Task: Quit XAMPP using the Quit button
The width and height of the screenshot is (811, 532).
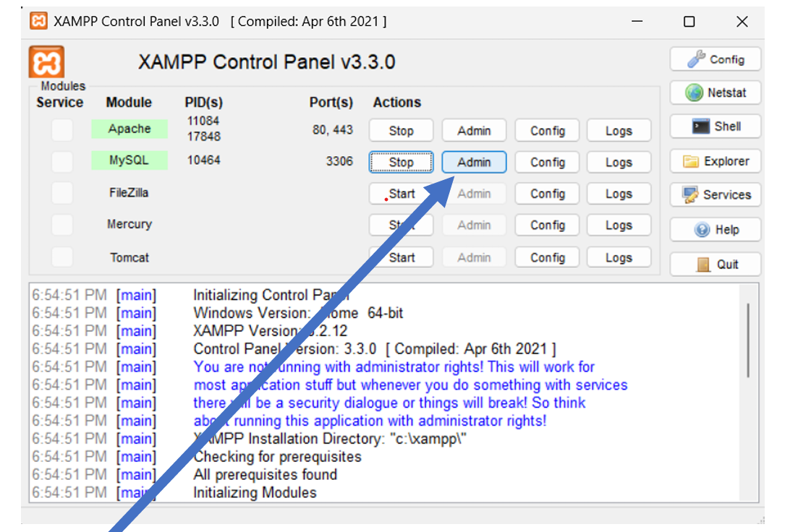Action: 716,264
